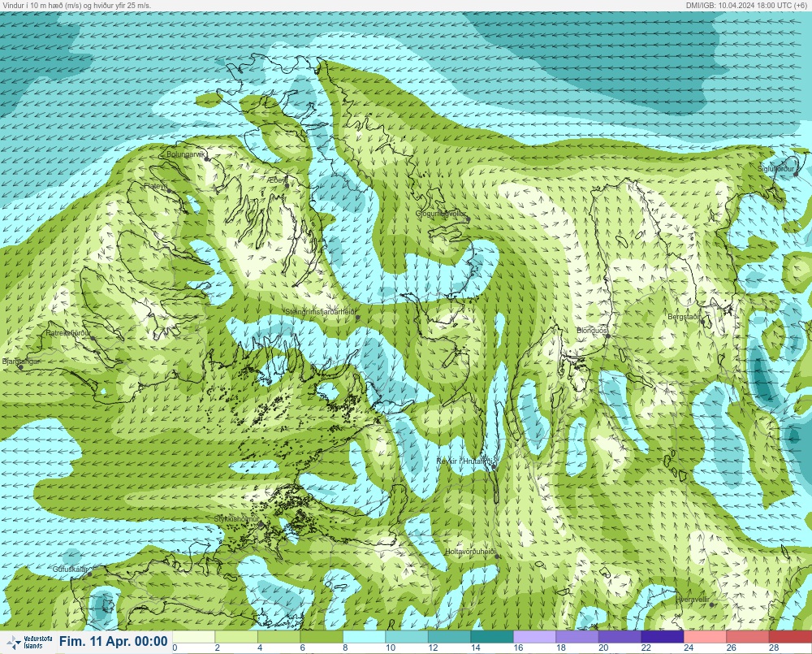This screenshot has height=654, width=812.
Task: Click the Gjögurflugvöllur station label
Action: (x=441, y=214)
